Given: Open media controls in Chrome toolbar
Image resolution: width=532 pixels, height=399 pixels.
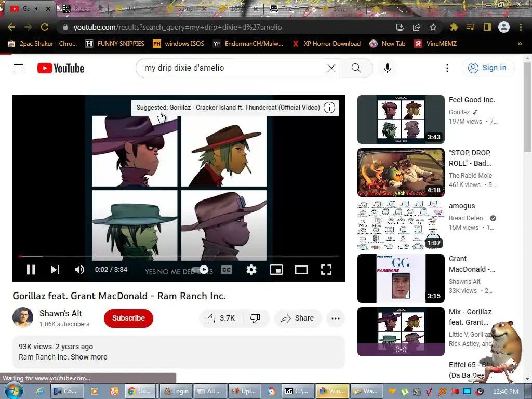Looking at the screenshot, I should click(470, 27).
